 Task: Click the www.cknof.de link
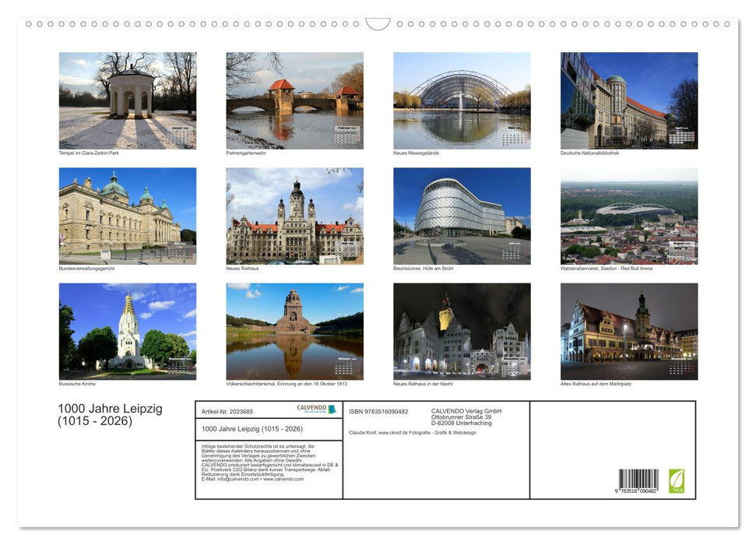(x=395, y=431)
